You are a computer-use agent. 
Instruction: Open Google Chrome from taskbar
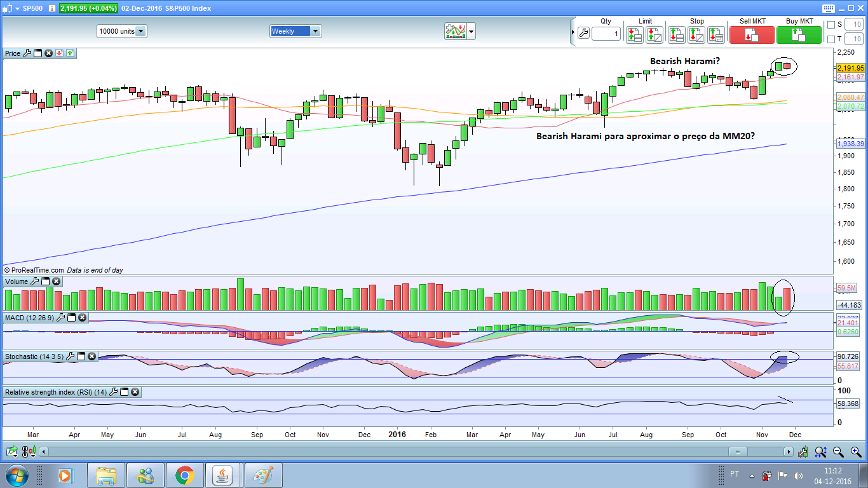tap(185, 475)
